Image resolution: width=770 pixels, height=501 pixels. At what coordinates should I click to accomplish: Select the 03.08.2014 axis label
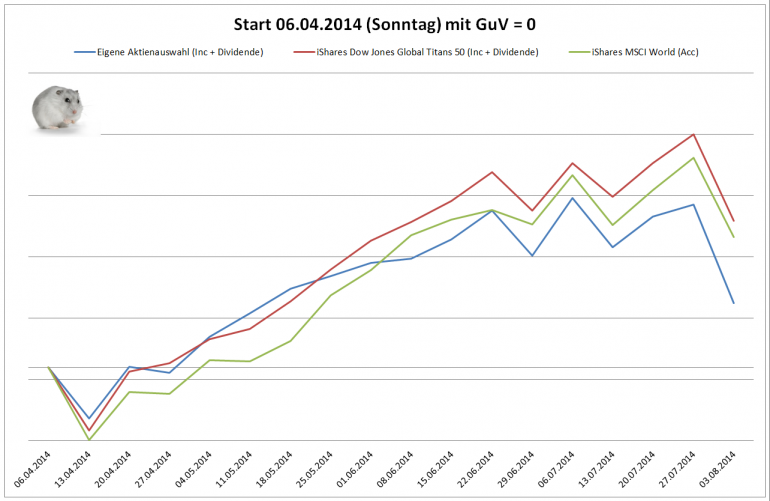click(x=717, y=469)
